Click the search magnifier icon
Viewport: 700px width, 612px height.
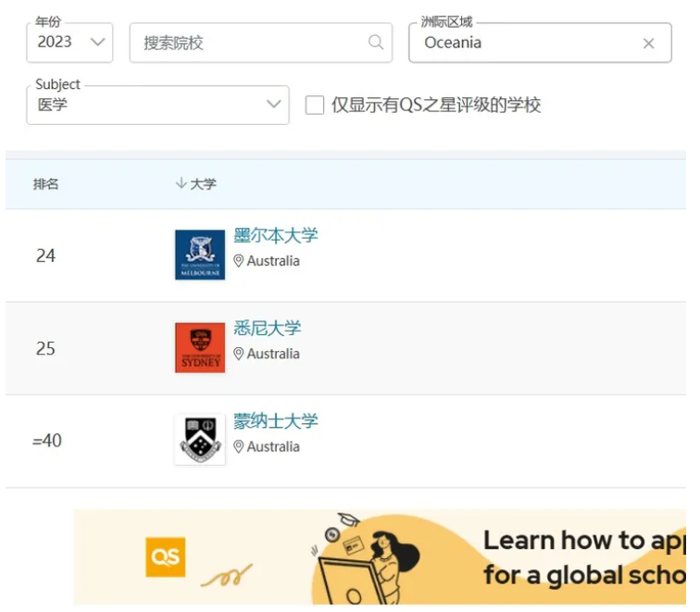(375, 43)
